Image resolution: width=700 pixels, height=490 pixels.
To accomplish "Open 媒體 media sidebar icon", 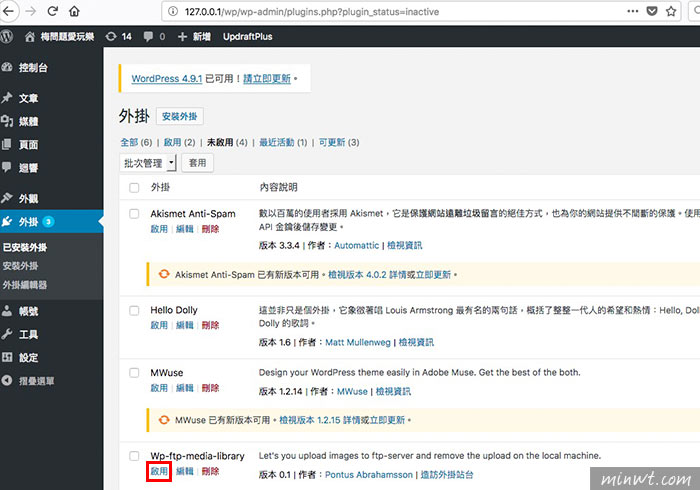I will click(x=7, y=121).
